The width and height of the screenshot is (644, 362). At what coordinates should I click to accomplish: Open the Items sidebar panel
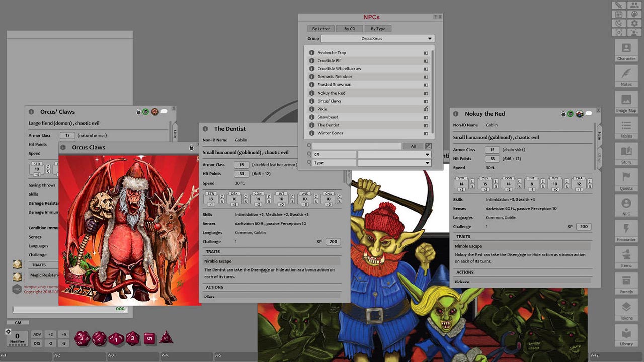tap(625, 259)
